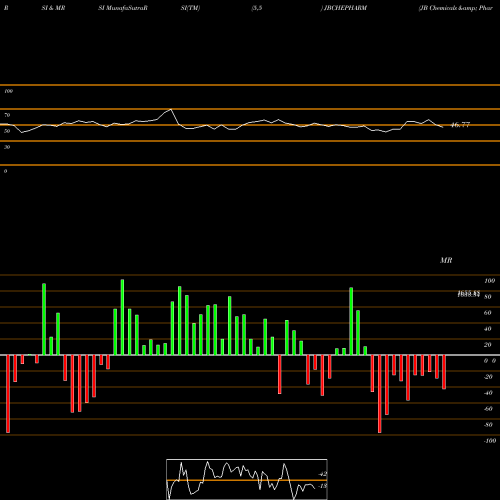
Task: Click the RSI line's highest peak near 70
Action: (x=171, y=109)
